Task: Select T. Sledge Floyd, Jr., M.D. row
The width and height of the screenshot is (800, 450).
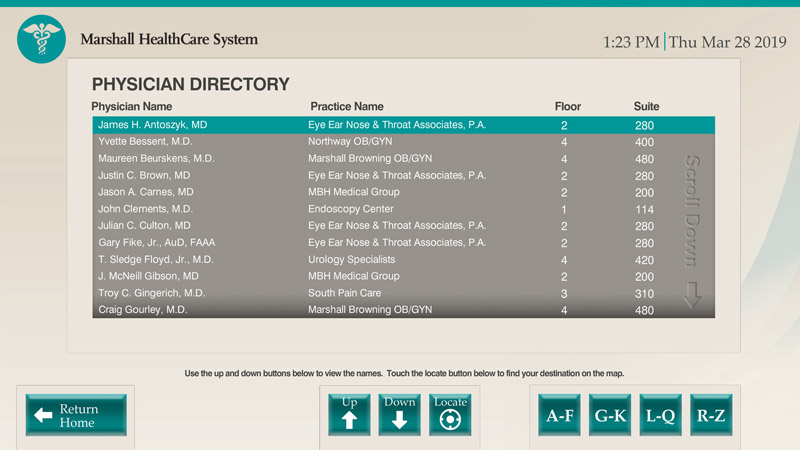Action: [404, 259]
